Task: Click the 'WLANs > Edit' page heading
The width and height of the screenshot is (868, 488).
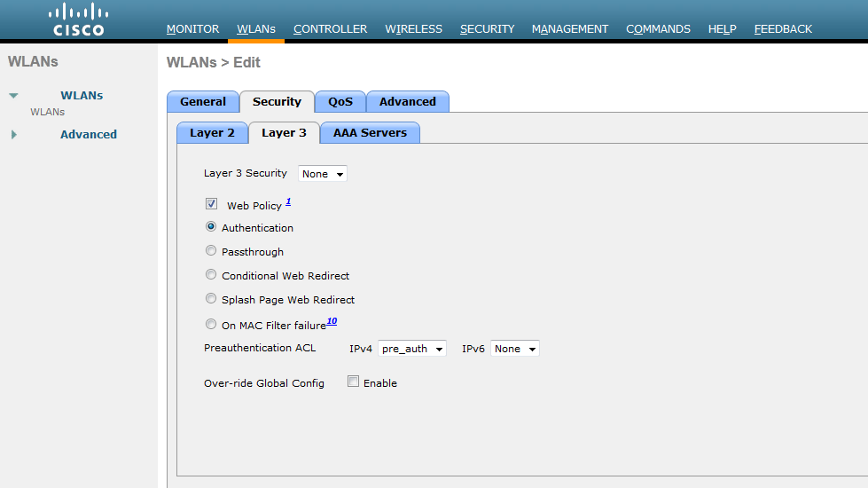Action: coord(213,63)
